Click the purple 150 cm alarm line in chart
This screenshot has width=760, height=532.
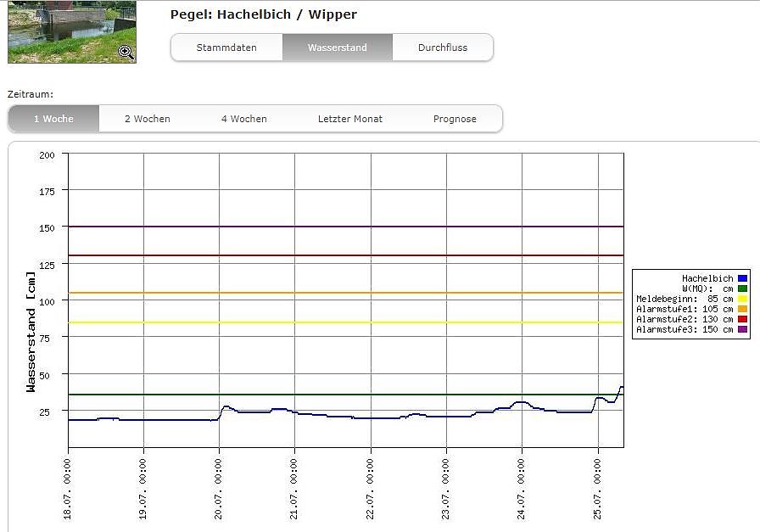pyautogui.click(x=339, y=227)
